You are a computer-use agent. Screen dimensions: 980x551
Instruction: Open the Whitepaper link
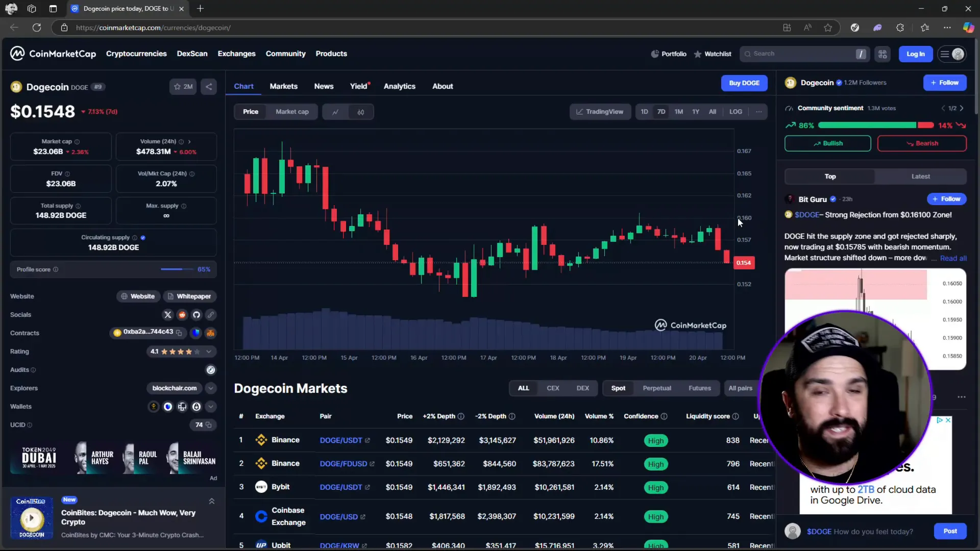click(x=189, y=296)
